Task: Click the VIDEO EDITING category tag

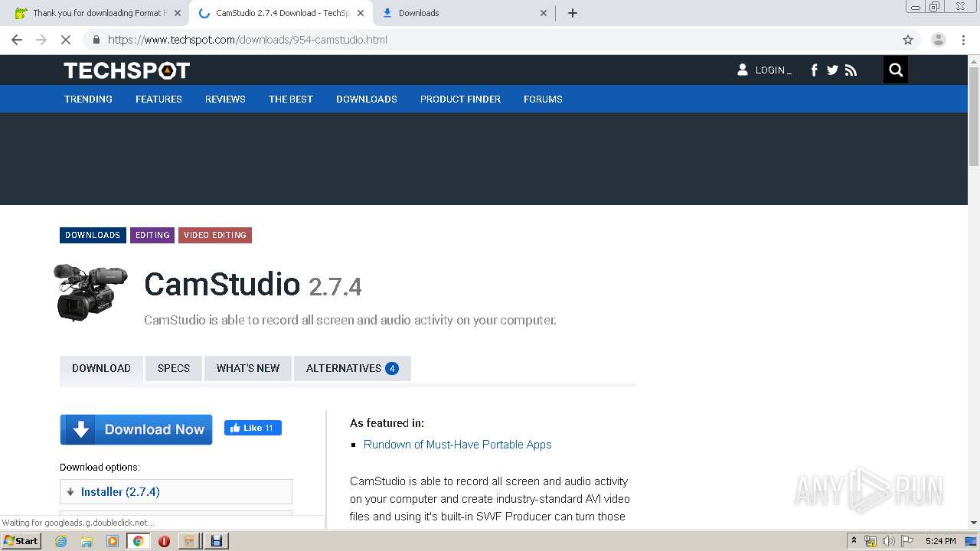Action: [x=215, y=235]
